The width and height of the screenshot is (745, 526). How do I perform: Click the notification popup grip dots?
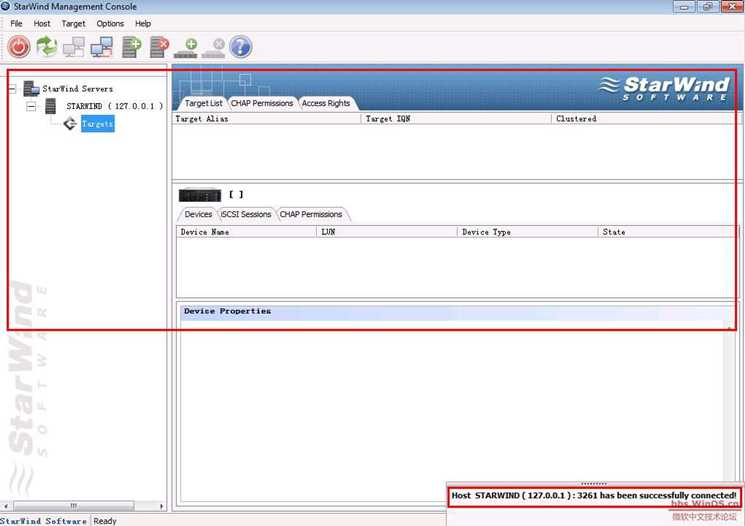[x=594, y=484]
